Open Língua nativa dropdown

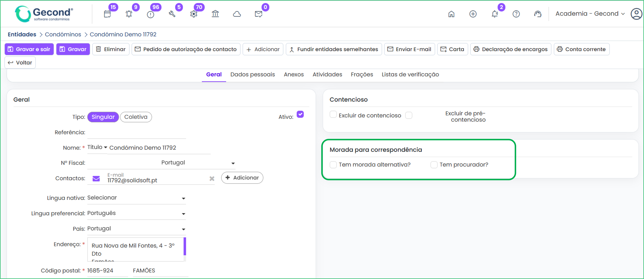[136, 198]
